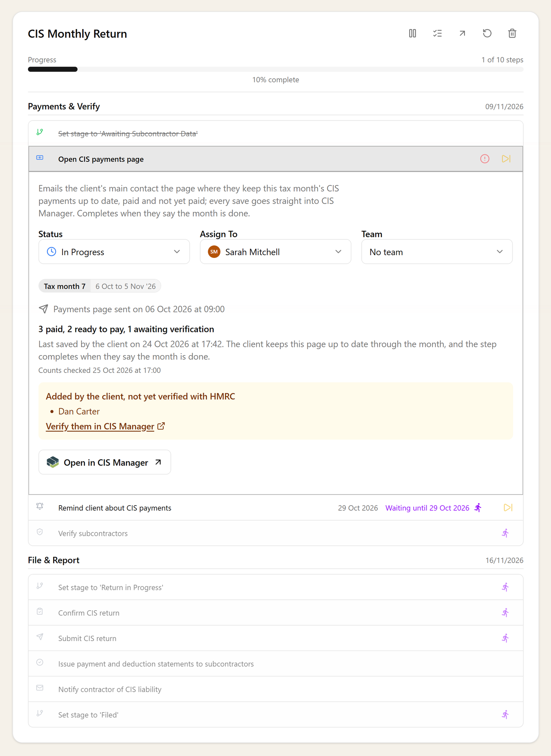Open the Status dropdown showing In Progress
Image resolution: width=551 pixels, height=756 pixels.
coord(114,252)
